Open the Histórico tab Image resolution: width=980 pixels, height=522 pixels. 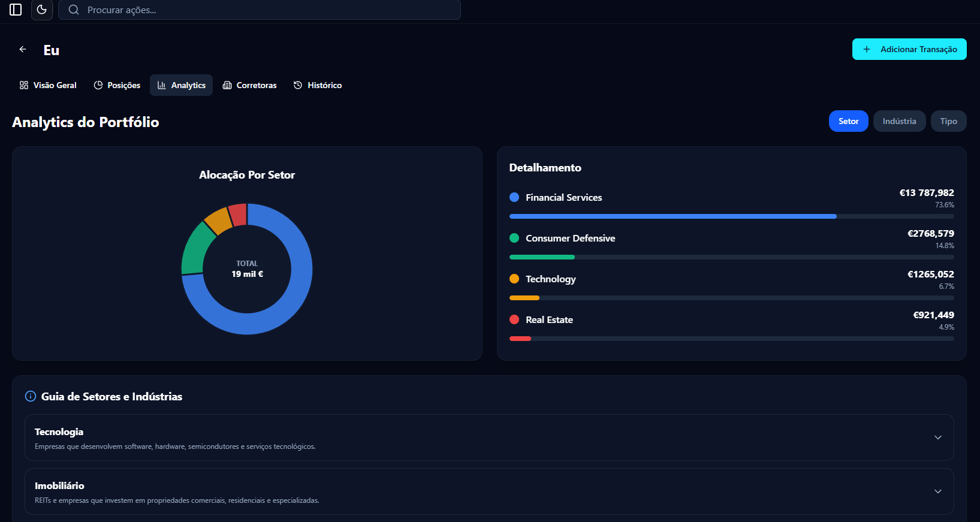[318, 85]
